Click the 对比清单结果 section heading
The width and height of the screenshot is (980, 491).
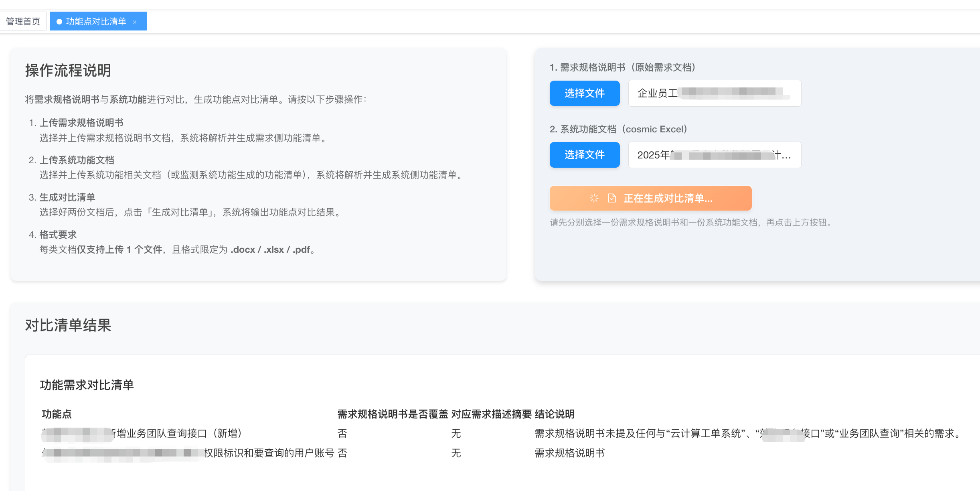[68, 325]
